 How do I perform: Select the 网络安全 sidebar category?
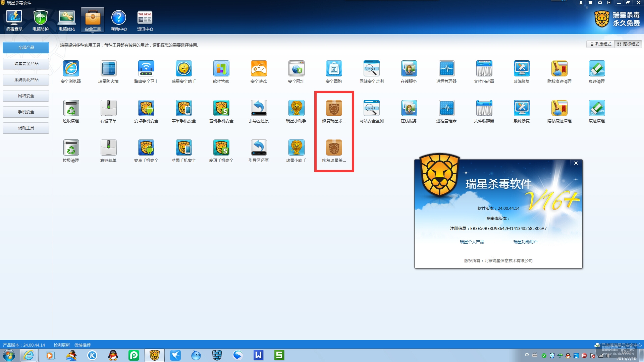click(x=26, y=96)
